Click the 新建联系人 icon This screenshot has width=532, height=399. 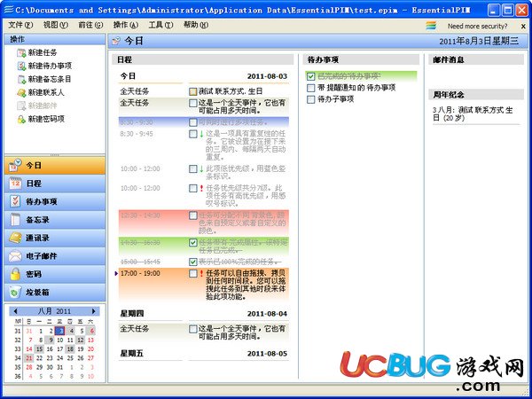(x=21, y=92)
